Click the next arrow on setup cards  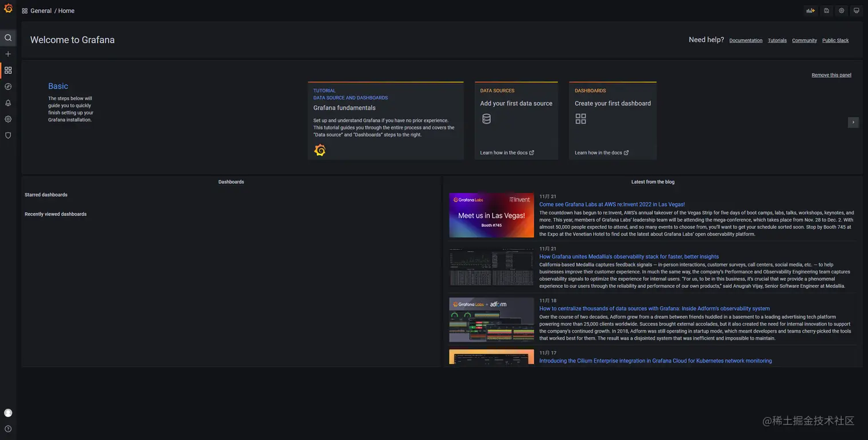(x=853, y=122)
